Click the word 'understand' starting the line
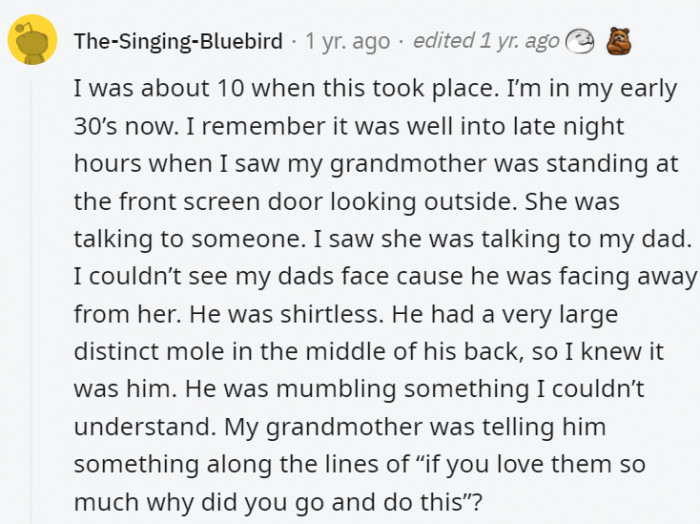The width and height of the screenshot is (700, 524). [x=142, y=427]
